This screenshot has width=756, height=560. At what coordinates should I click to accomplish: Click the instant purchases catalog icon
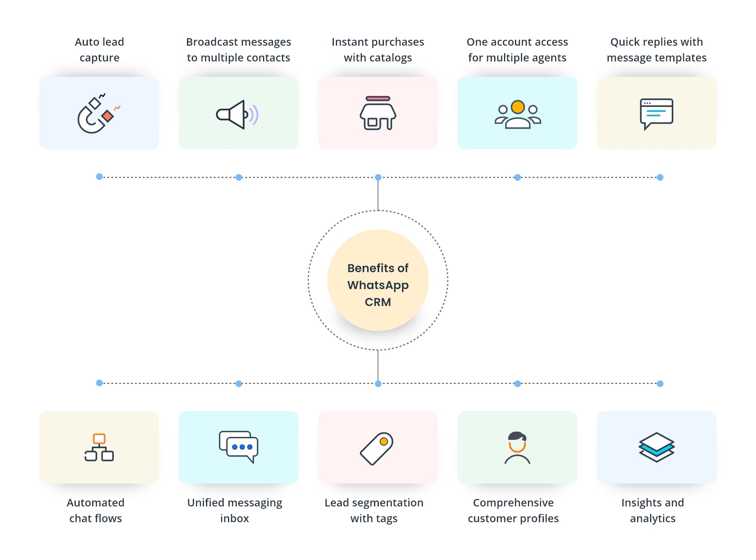[x=378, y=108]
